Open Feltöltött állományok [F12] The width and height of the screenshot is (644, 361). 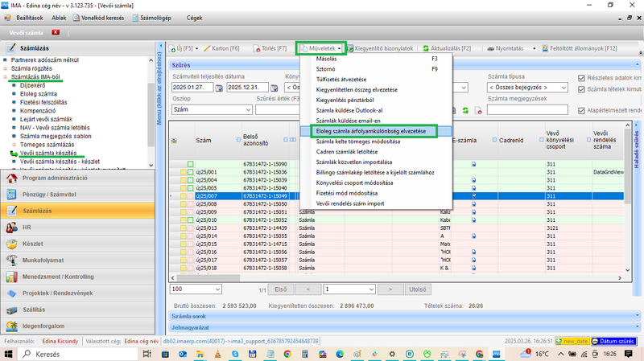(580, 48)
